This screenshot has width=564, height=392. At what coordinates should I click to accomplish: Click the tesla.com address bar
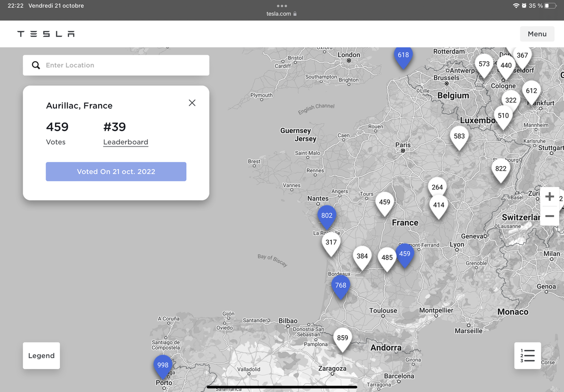[282, 14]
